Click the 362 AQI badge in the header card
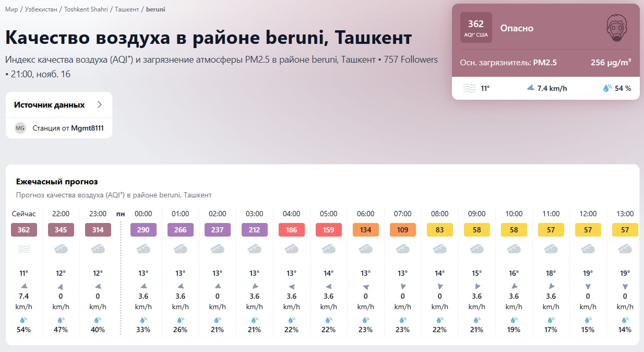Image resolution: width=644 pixels, height=352 pixels. click(x=476, y=26)
